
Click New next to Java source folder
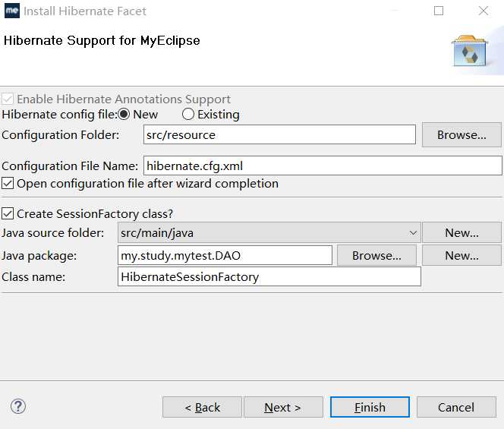461,232
